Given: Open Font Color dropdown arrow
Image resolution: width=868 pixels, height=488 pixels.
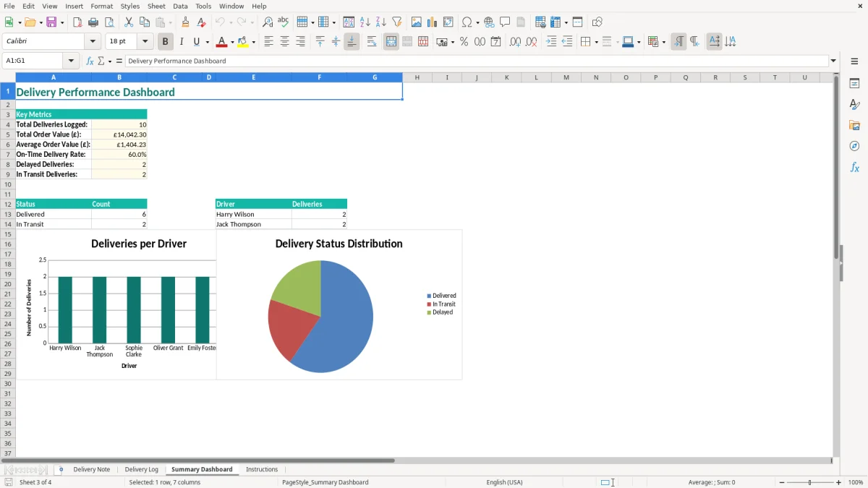Looking at the screenshot, I should (x=231, y=42).
